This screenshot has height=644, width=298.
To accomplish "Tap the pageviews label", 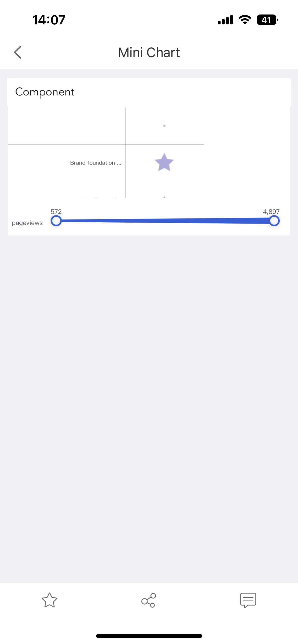I will point(27,223).
